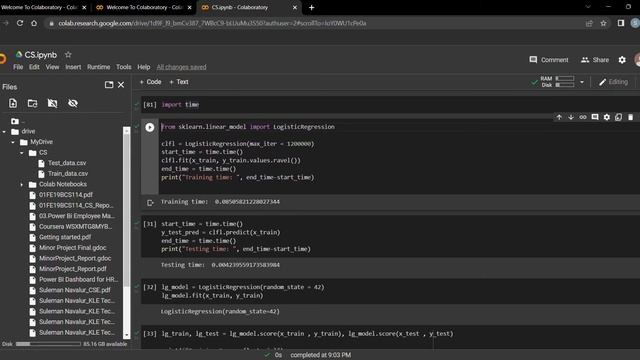Image resolution: width=640 pixels, height=360 pixels.
Task: Reload the page
Action: click(20, 23)
